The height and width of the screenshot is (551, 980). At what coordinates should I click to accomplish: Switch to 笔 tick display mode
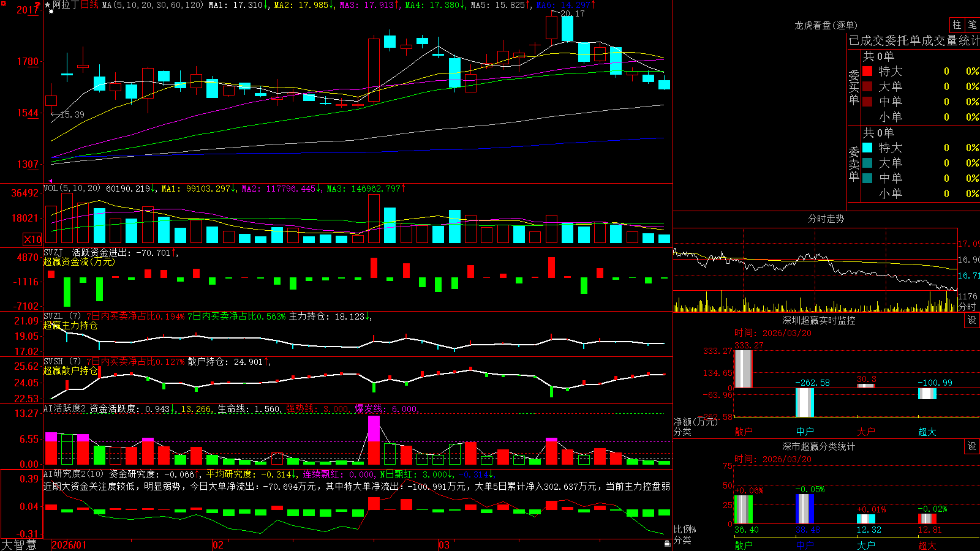pos(972,25)
